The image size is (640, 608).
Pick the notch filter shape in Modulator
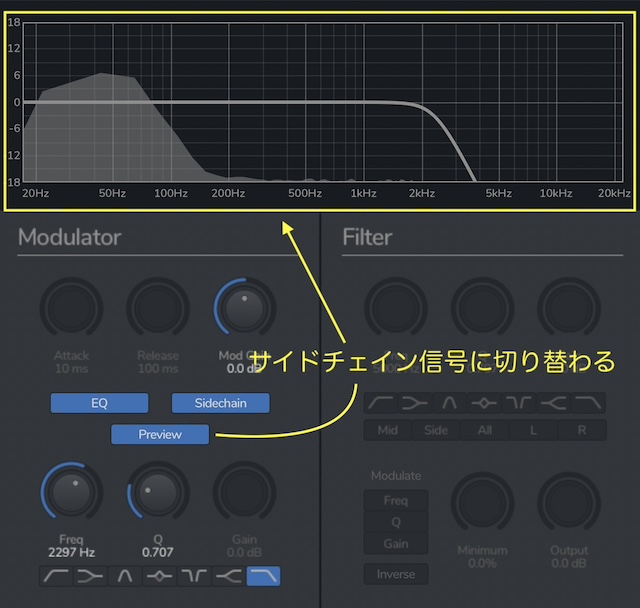pyautogui.click(x=194, y=576)
